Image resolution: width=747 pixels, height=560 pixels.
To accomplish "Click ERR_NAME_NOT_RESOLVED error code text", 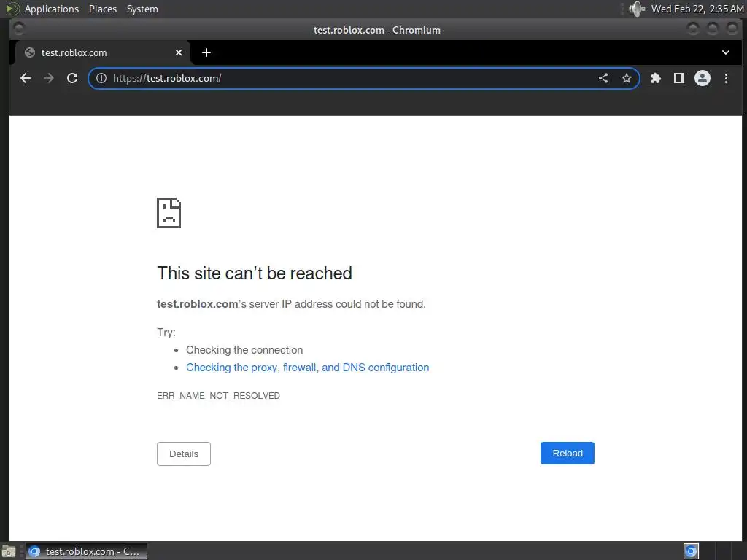I will point(218,396).
